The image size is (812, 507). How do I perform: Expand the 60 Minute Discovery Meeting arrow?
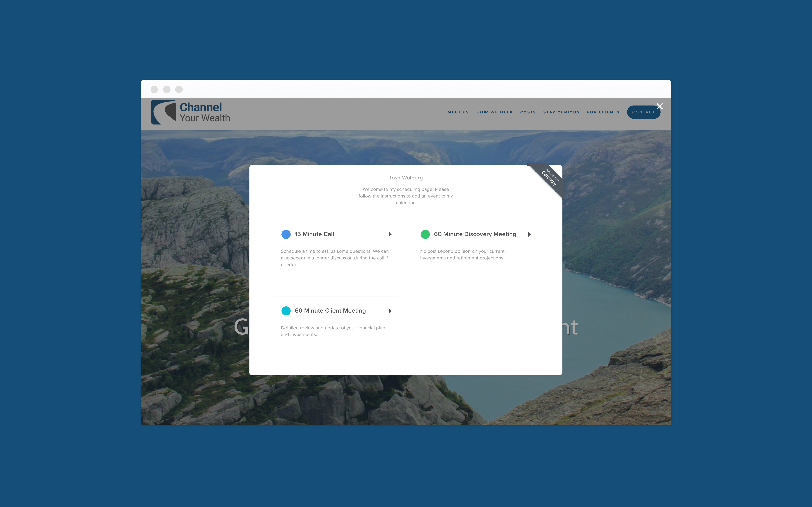(x=529, y=234)
